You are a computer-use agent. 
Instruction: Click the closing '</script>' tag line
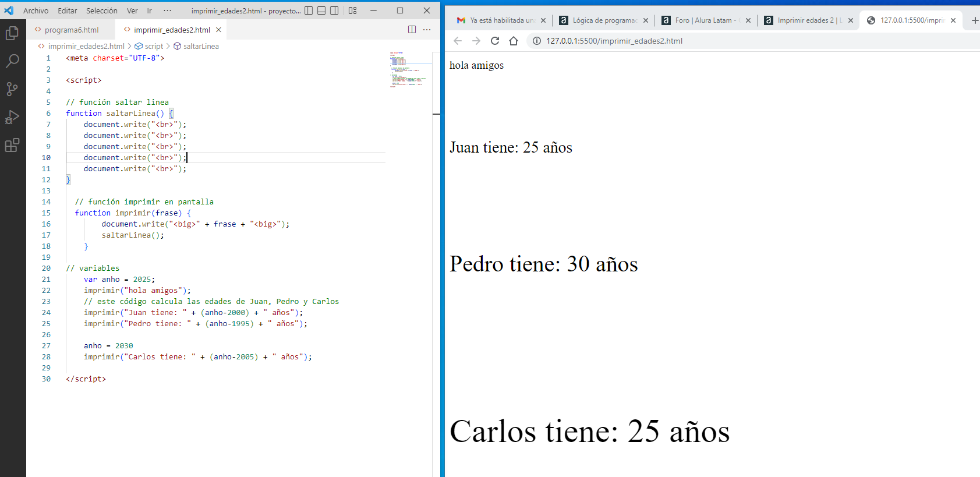click(x=86, y=379)
